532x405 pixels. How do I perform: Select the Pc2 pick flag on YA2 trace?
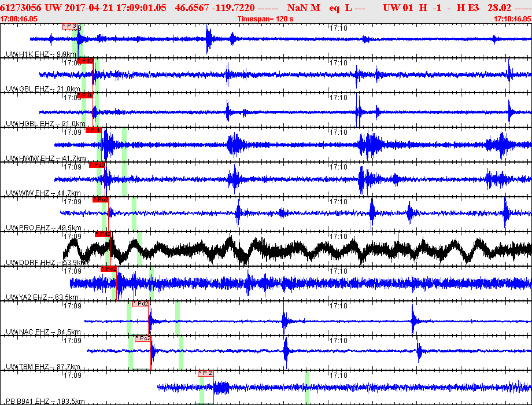pos(109,269)
